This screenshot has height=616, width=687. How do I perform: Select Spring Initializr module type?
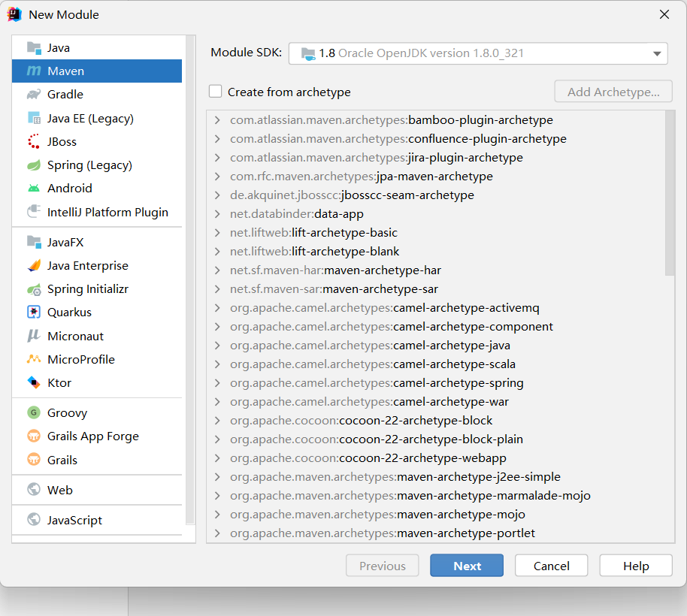click(x=97, y=289)
